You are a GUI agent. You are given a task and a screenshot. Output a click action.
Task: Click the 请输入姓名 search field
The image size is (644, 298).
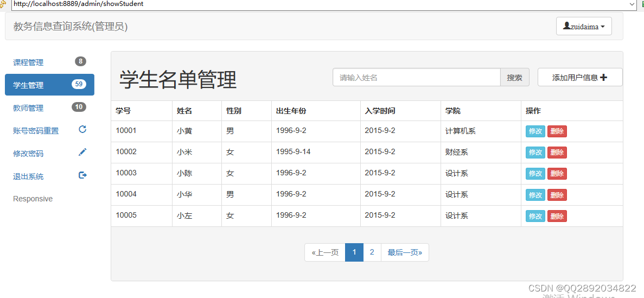[416, 78]
